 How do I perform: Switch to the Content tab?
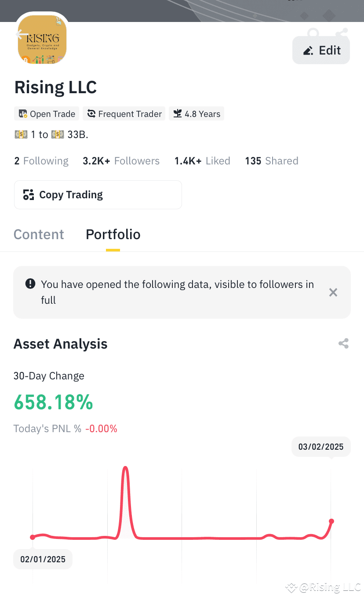click(x=39, y=234)
